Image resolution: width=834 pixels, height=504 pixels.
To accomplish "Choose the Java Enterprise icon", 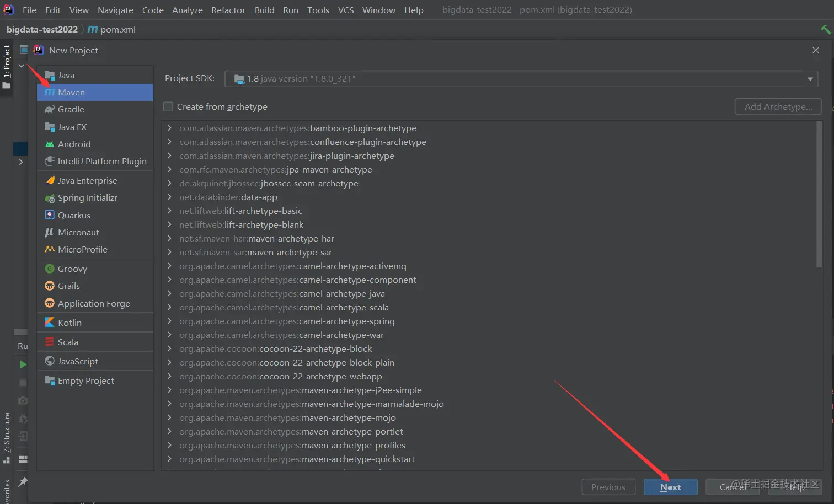I will (50, 180).
